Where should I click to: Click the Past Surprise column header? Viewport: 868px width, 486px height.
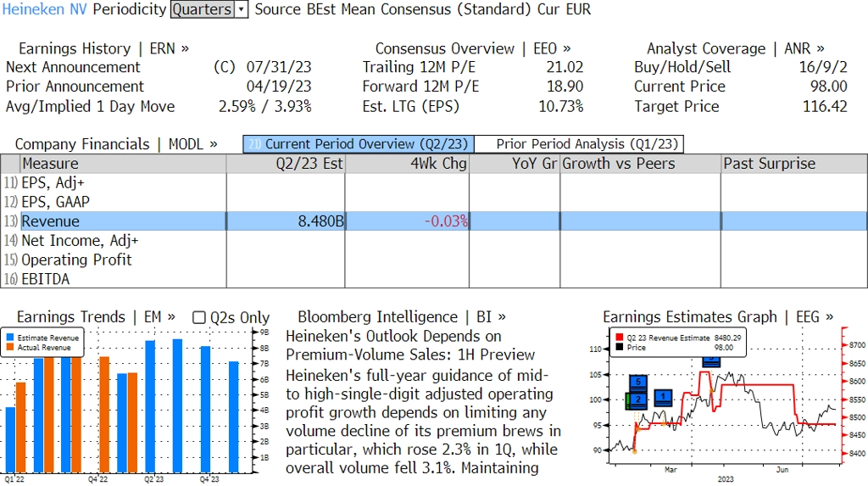coord(793,164)
